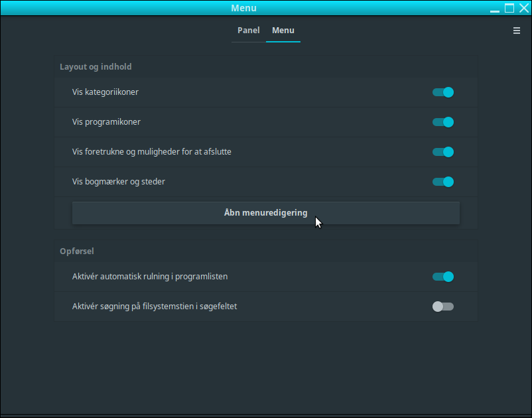
Task: Click the Vis kategoriikoner label
Action: (x=105, y=92)
